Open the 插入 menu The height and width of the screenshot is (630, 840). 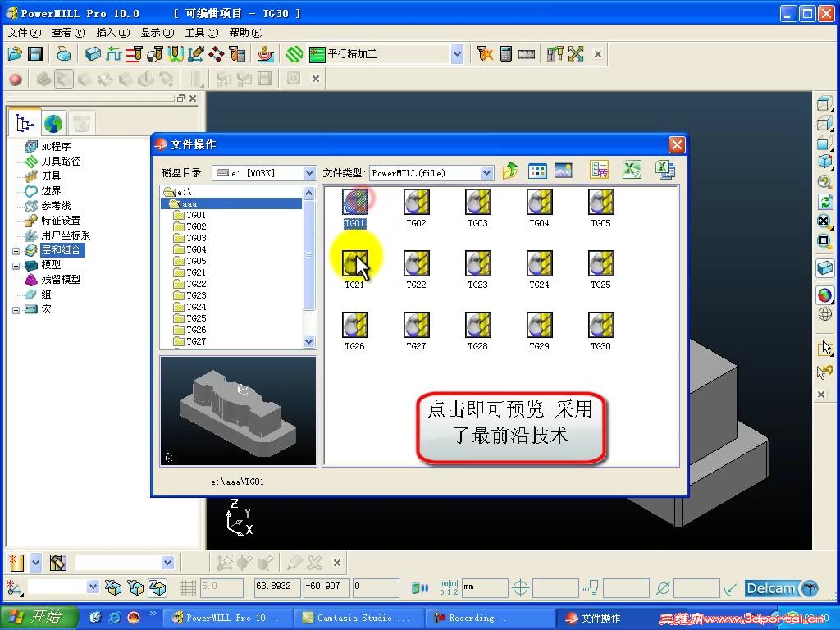pyautogui.click(x=113, y=33)
